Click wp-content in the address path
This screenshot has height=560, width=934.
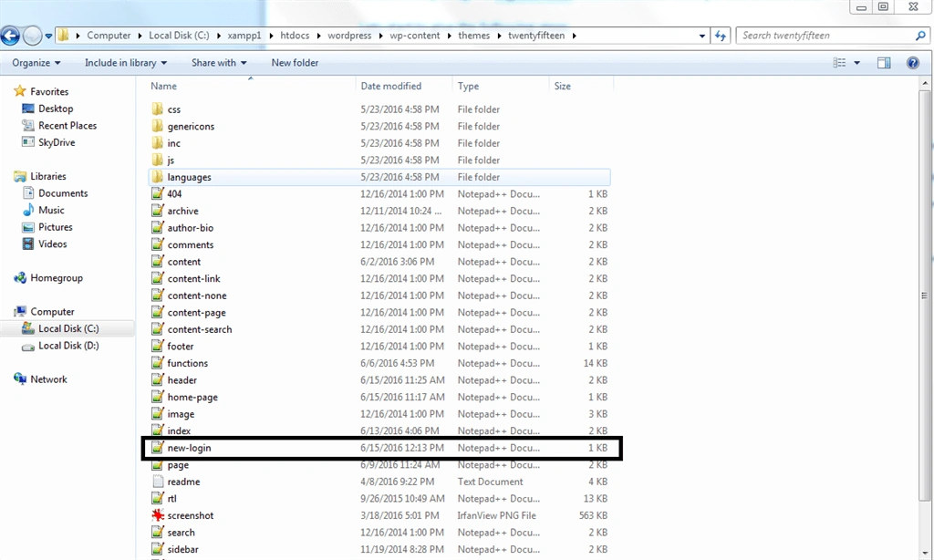(x=415, y=36)
